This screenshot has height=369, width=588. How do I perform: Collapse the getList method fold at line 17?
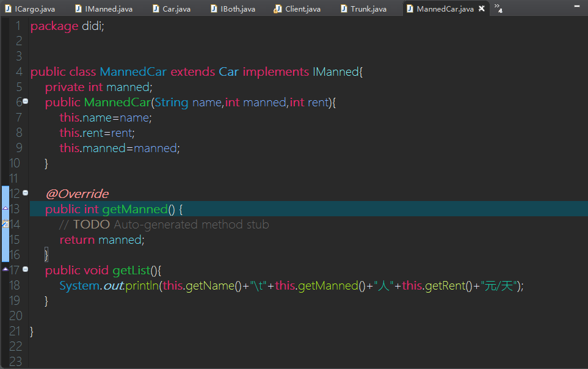tap(26, 269)
